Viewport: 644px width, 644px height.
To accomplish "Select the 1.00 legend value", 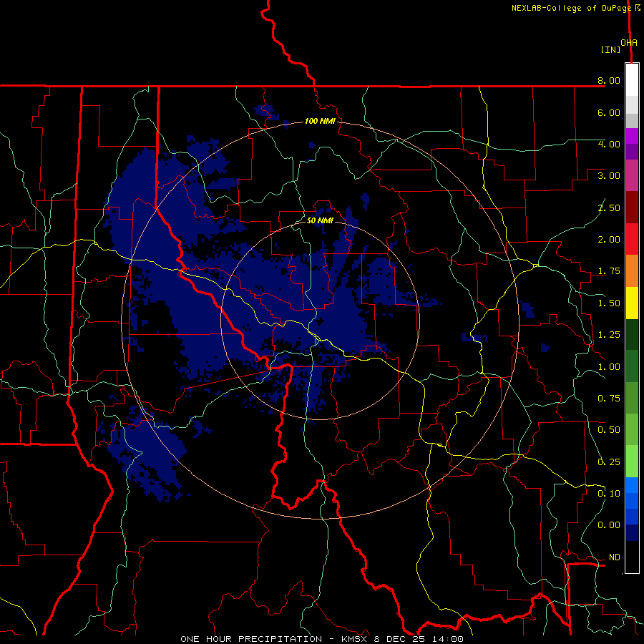I will coord(609,367).
